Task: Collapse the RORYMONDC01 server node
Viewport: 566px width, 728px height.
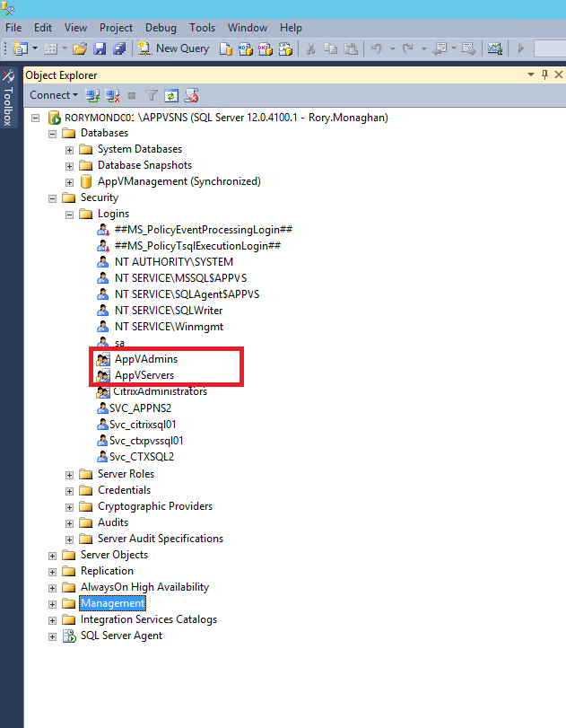Action: [35, 118]
